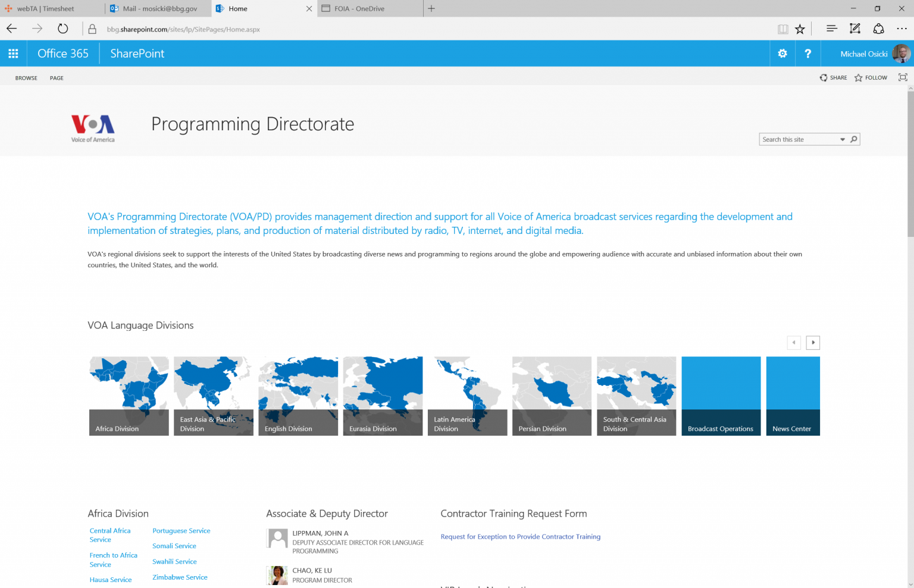Open the Somali Service link
Viewport: 914px width, 588px height.
174,546
